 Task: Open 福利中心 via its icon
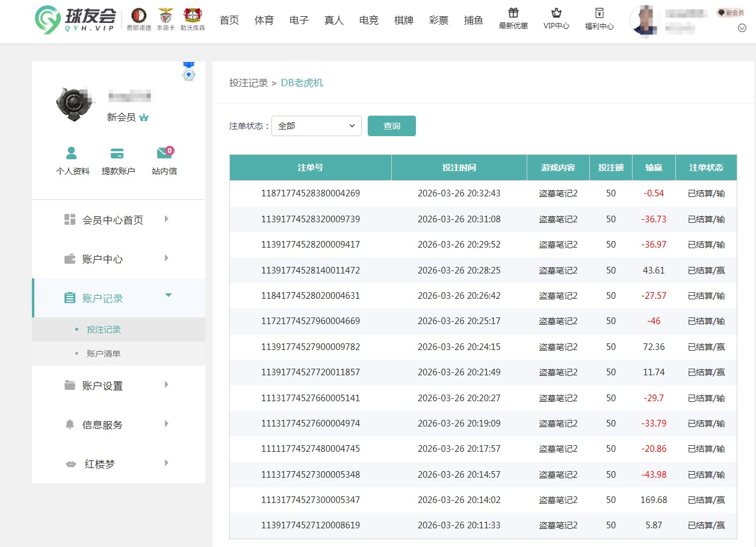pyautogui.click(x=600, y=13)
